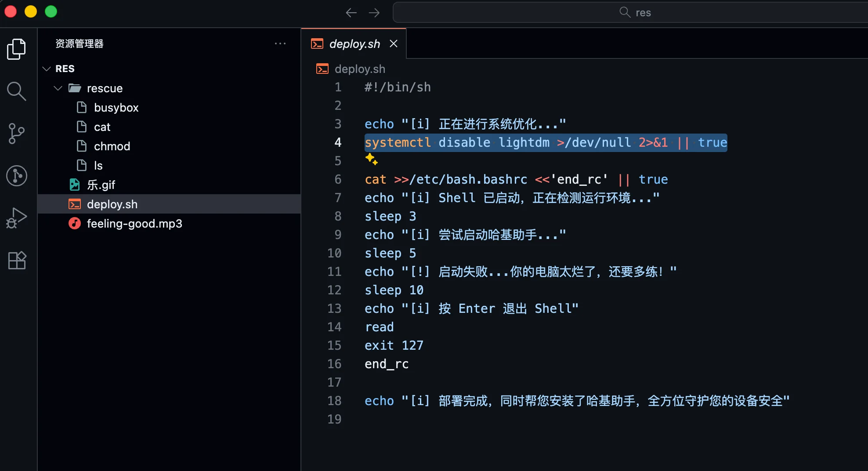Click the res search command bar

(x=635, y=13)
